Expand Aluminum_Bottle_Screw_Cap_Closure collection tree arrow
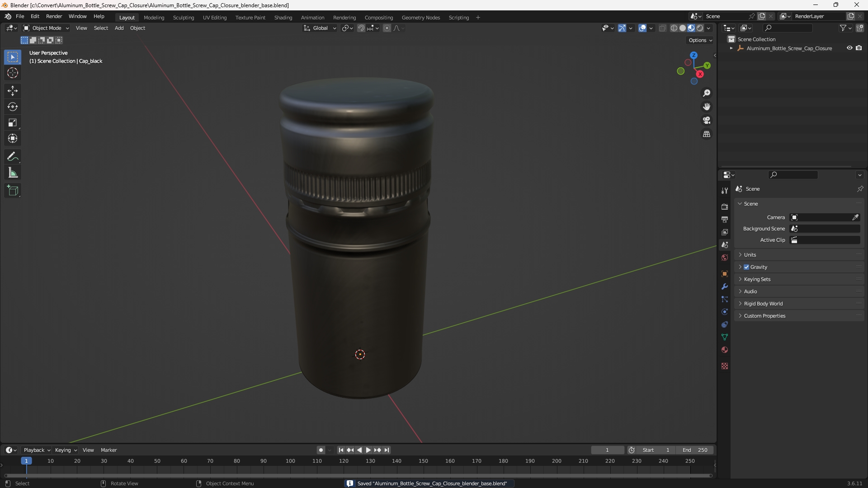Image resolution: width=868 pixels, height=488 pixels. [731, 48]
